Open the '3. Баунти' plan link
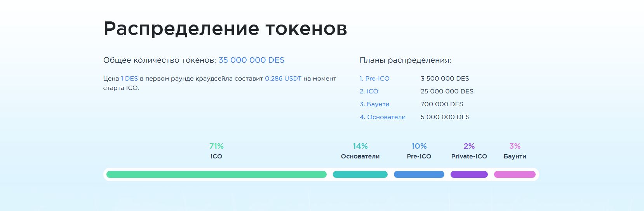The width and height of the screenshot is (644, 211). pos(374,104)
